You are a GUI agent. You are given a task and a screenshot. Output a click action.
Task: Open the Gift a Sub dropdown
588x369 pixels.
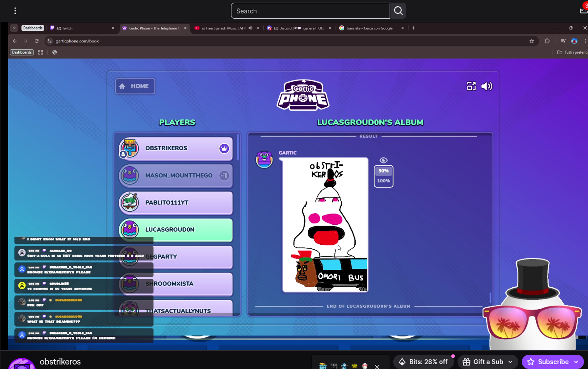point(488,362)
